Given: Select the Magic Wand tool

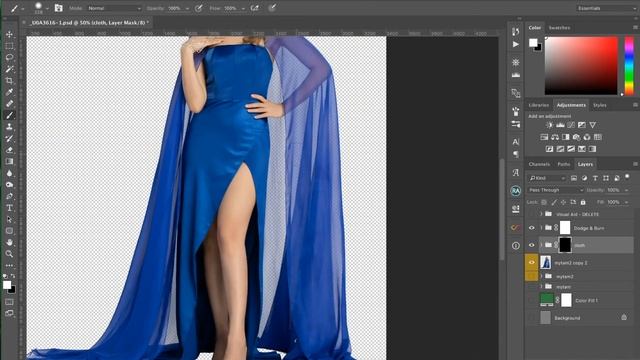Looking at the screenshot, I should click(9, 69).
